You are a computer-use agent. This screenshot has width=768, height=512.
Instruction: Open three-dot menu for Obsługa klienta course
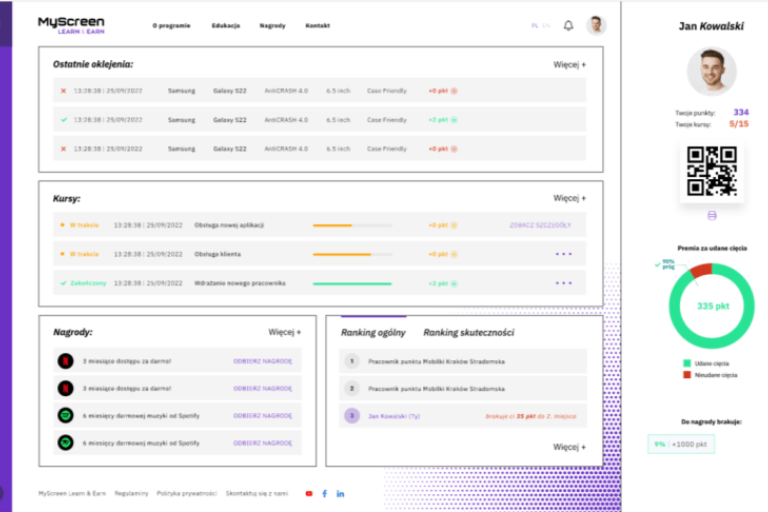(565, 254)
